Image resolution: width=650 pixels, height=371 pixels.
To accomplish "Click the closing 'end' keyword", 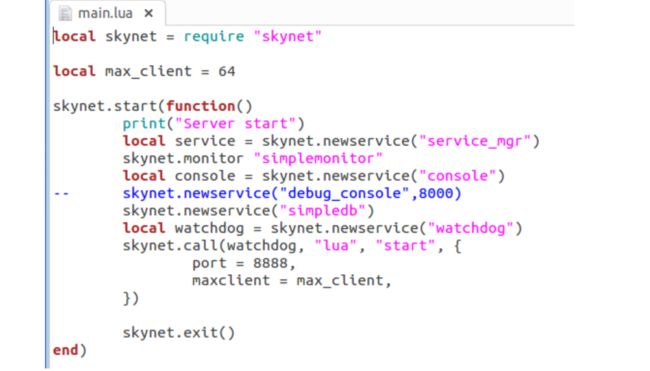I will [65, 350].
